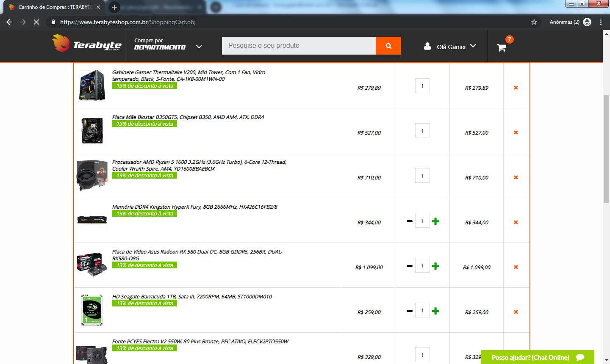Remove the Asus Radeon RX 580 item
Image resolution: width=610 pixels, height=364 pixels.
click(516, 267)
